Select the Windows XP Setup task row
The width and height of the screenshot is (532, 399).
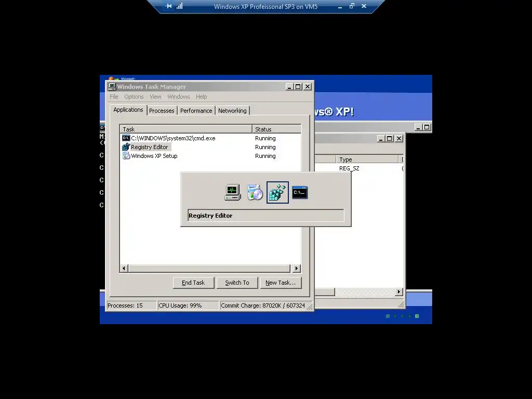[x=210, y=156]
